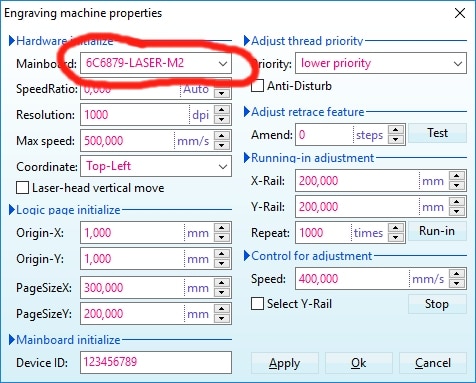This screenshot has height=383, width=476.
Task: Click the Apply button
Action: (285, 363)
